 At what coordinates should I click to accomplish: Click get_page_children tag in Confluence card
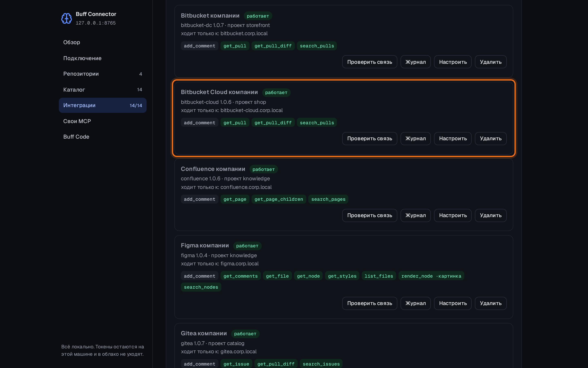279,199
